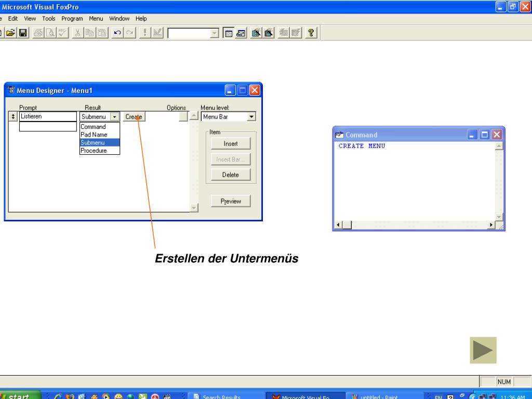The width and height of the screenshot is (532, 399).
Task: Click the Run exclamation mark icon
Action: [x=145, y=33]
